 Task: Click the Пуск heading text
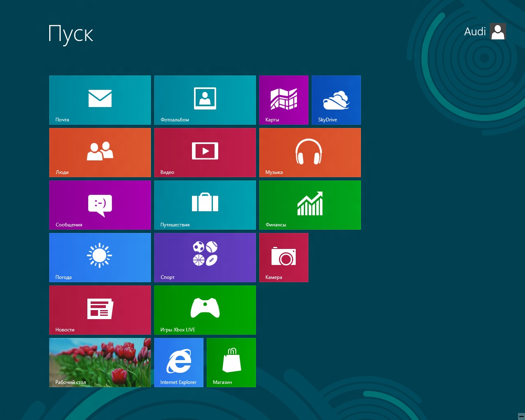[x=71, y=34]
